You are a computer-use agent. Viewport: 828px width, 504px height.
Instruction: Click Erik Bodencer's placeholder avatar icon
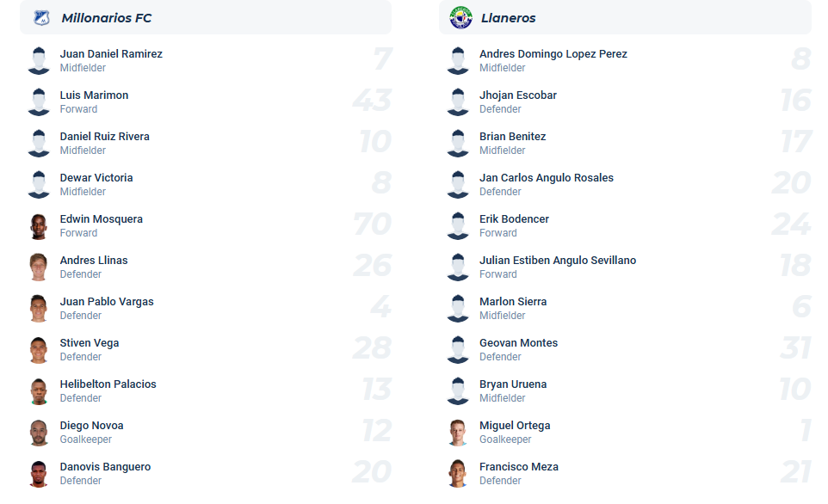pos(458,226)
